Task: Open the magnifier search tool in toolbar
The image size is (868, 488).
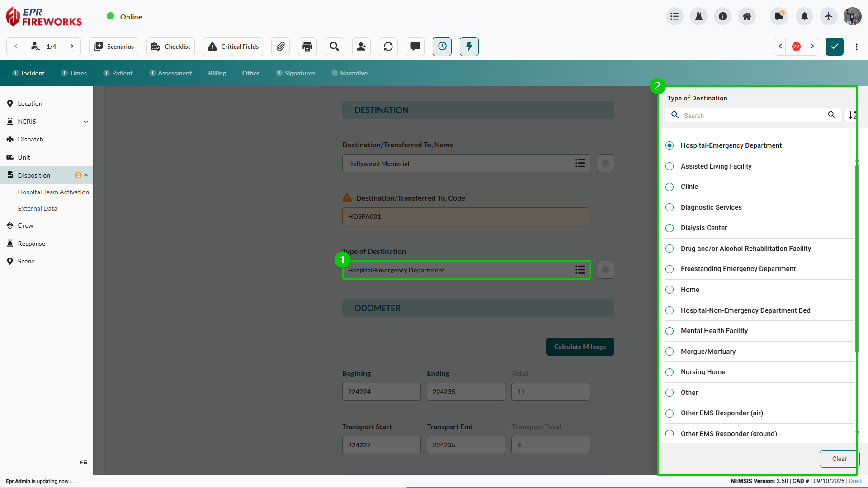Action: [x=334, y=47]
